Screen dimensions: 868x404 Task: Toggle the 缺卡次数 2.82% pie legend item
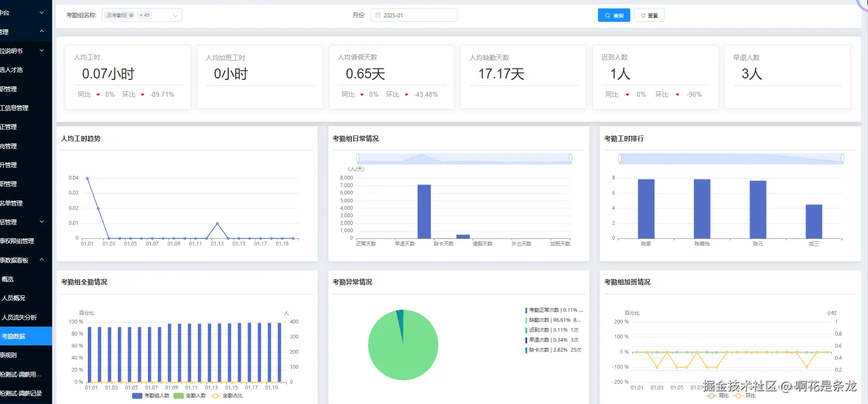[x=553, y=350]
